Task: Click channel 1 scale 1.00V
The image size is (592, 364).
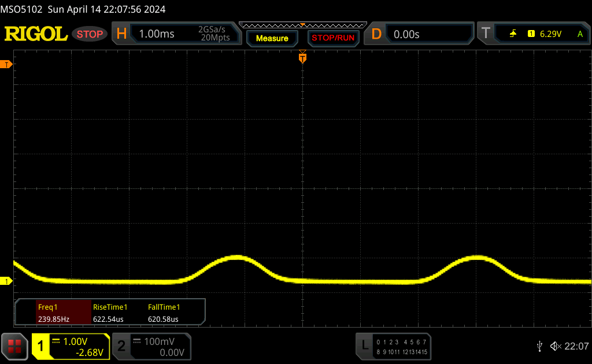Action: pyautogui.click(x=75, y=341)
